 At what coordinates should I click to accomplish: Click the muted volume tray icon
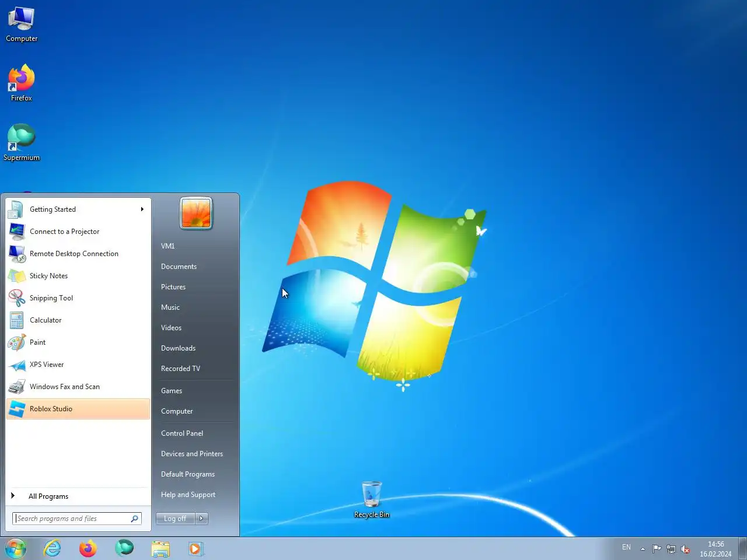686,548
